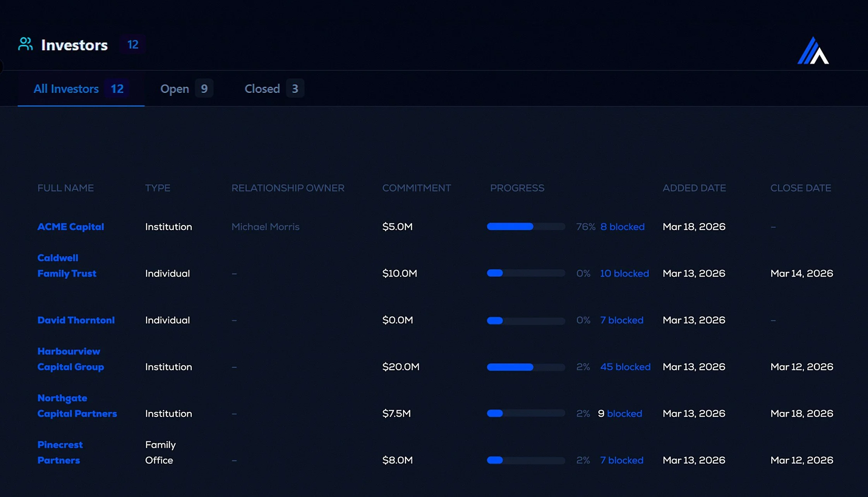Screen dimensions: 868x497
Task: Click $8.0M commitment value
Action: point(398,460)
